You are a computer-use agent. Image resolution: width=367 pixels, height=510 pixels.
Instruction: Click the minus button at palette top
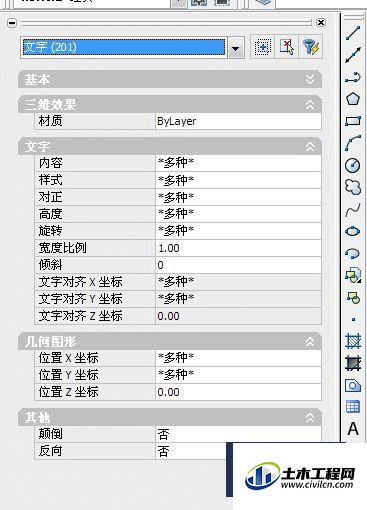pos(12,23)
